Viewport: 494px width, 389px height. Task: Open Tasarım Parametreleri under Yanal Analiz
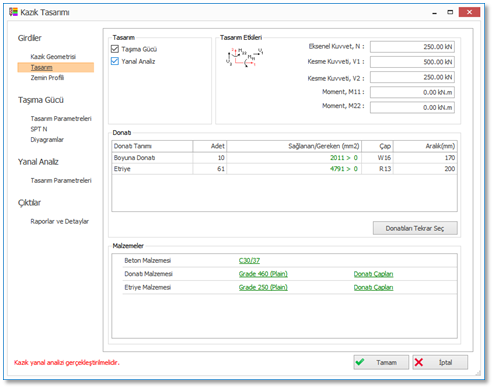[61, 181]
